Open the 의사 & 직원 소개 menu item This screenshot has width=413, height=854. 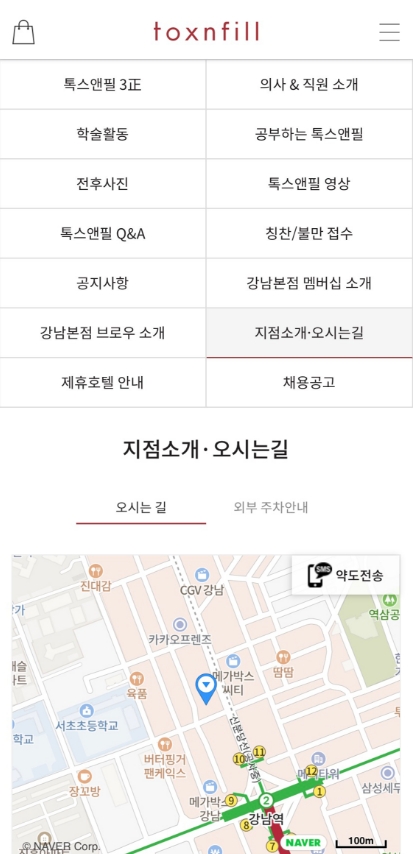(x=309, y=84)
